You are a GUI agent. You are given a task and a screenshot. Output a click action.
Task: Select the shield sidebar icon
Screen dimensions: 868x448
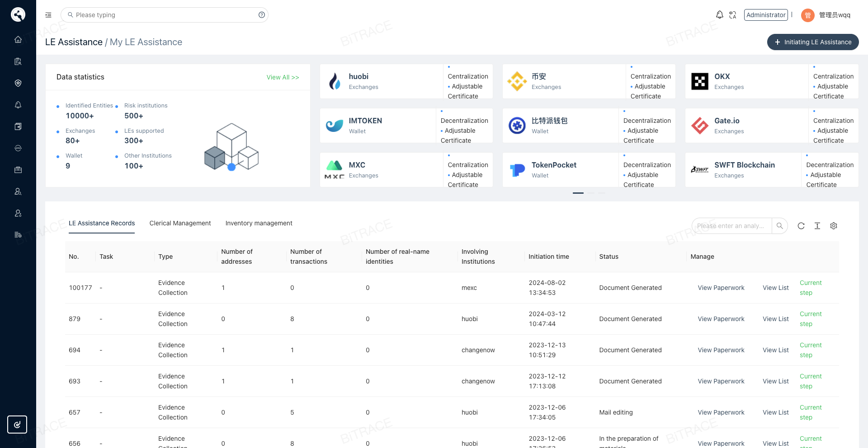[x=18, y=83]
